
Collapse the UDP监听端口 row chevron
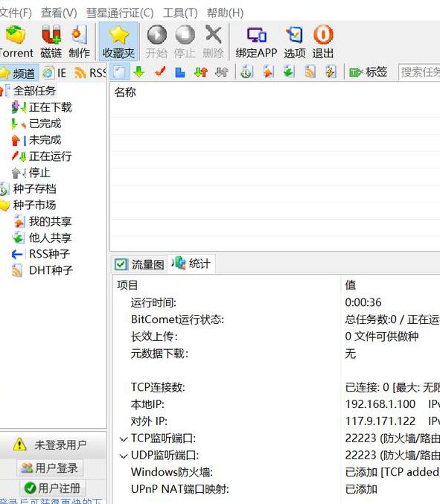pos(124,456)
